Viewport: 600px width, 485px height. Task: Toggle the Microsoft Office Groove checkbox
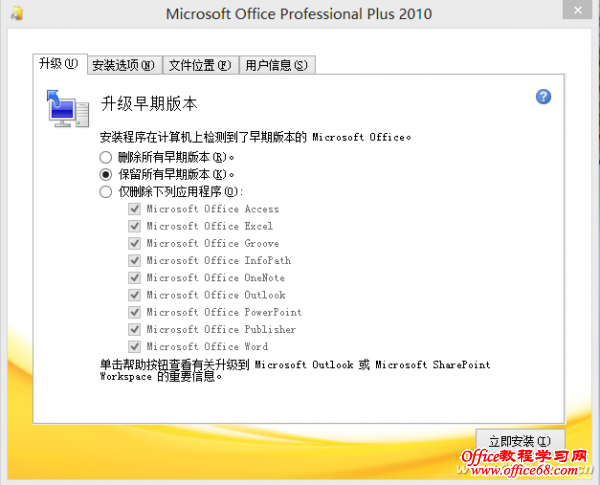[134, 243]
